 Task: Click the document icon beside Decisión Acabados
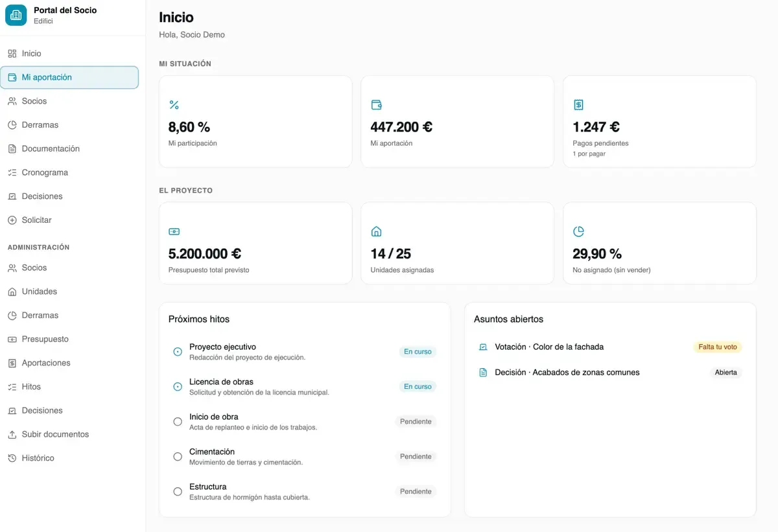click(482, 373)
